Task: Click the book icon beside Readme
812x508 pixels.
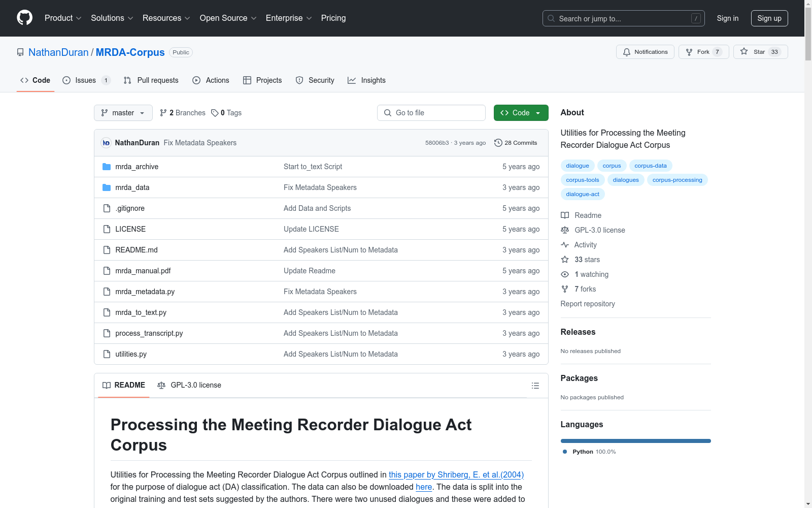Action: click(565, 215)
